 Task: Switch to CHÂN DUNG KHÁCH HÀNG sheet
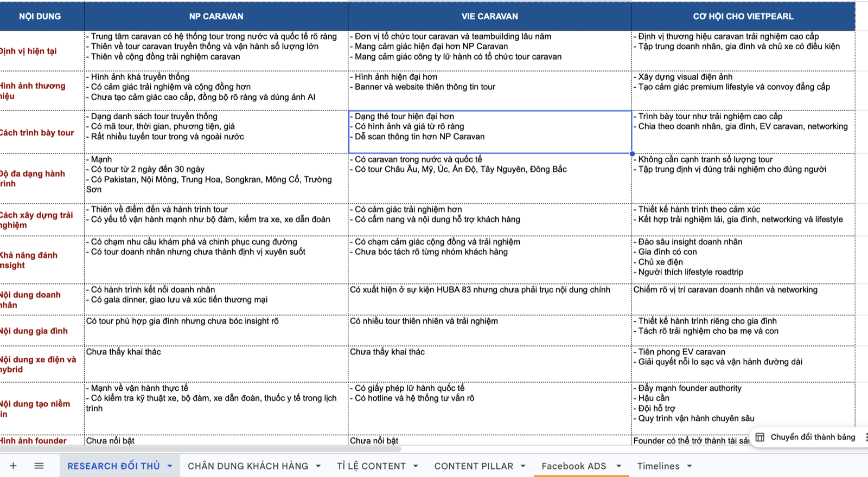pos(248,466)
